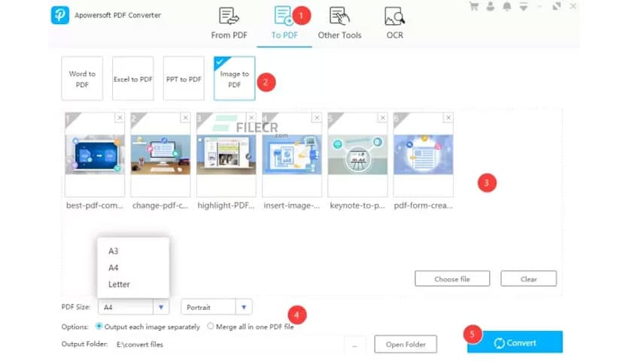Start conversion with Convert button
Image resolution: width=629 pixels, height=364 pixels.
(x=515, y=342)
